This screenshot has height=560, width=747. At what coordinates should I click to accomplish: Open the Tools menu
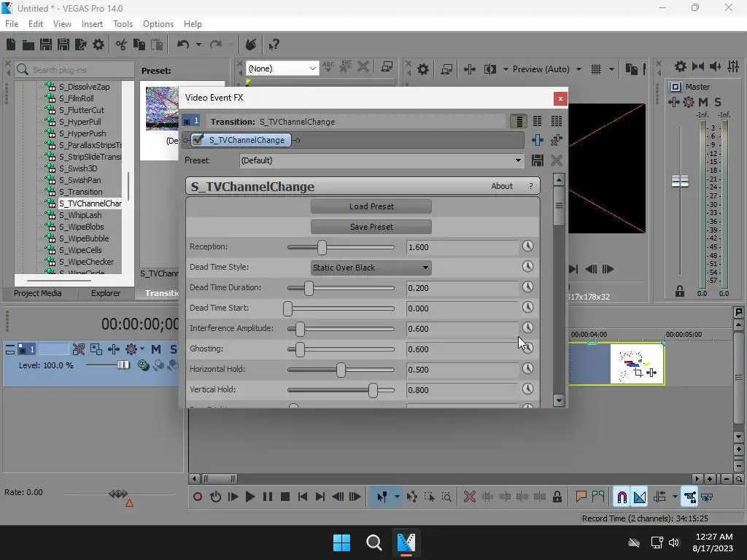[x=123, y=24]
